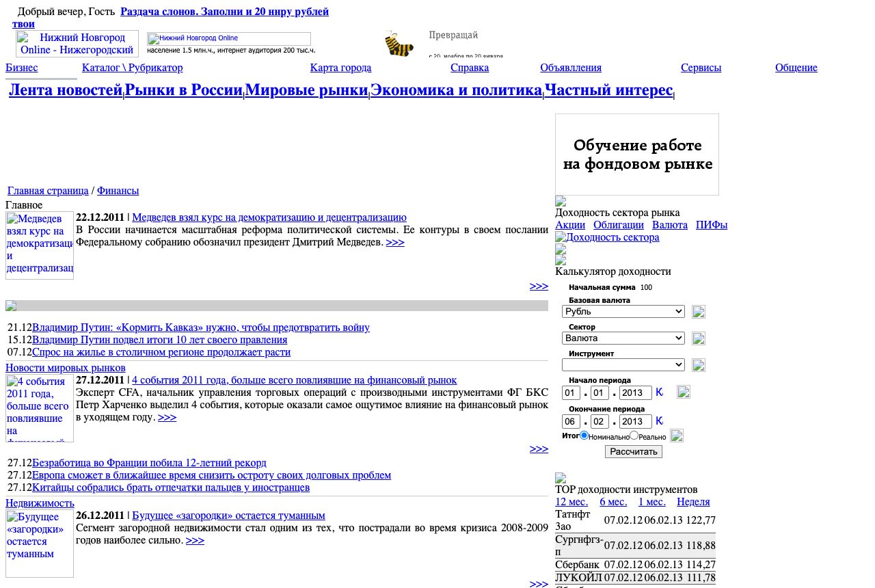Open the Раздача слонов promo link
This screenshot has height=588, width=875.
pos(225,12)
